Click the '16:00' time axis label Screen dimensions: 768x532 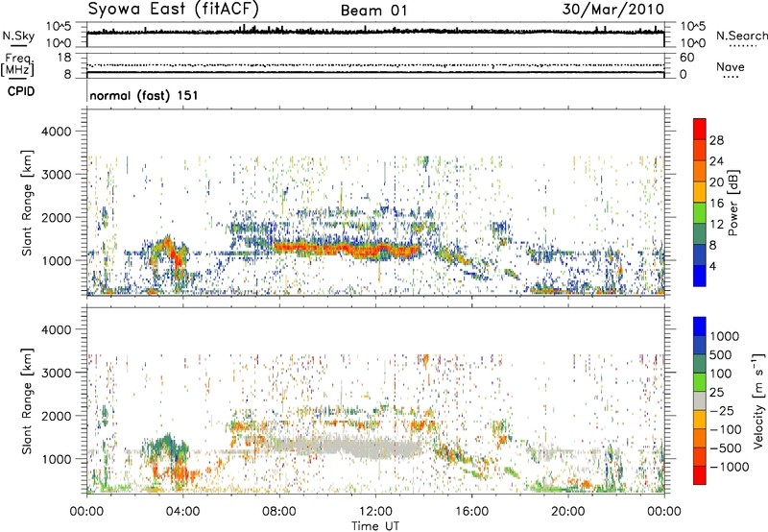[471, 512]
